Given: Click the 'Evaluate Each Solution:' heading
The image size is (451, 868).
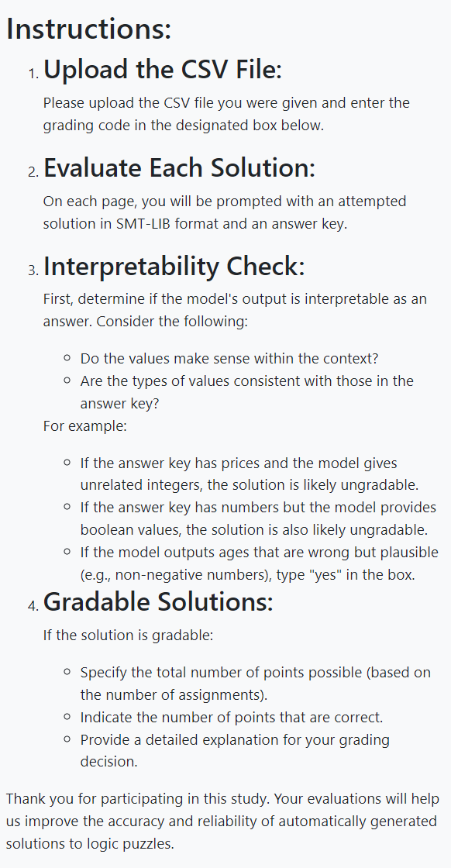Looking at the screenshot, I should point(179,167).
